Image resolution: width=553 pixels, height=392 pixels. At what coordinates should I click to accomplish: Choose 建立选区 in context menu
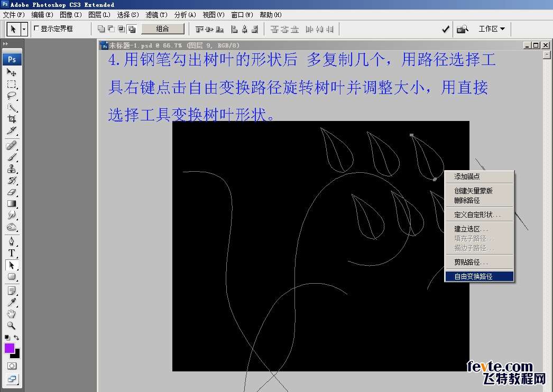pyautogui.click(x=480, y=229)
